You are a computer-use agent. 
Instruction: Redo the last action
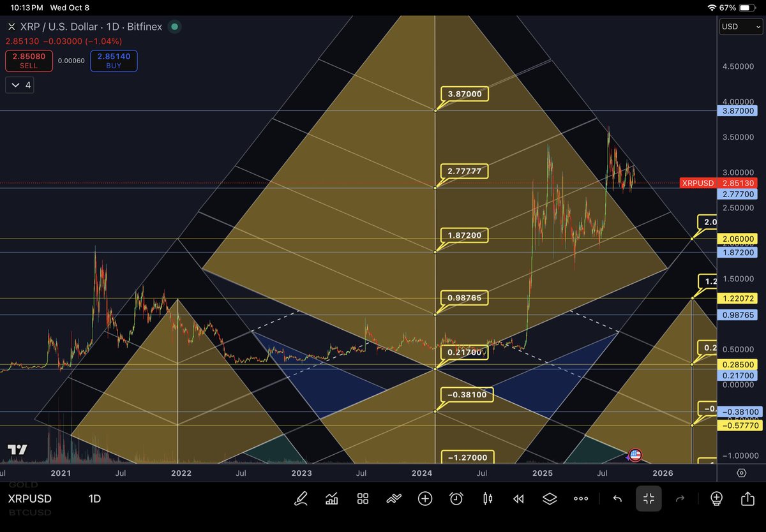[680, 499]
